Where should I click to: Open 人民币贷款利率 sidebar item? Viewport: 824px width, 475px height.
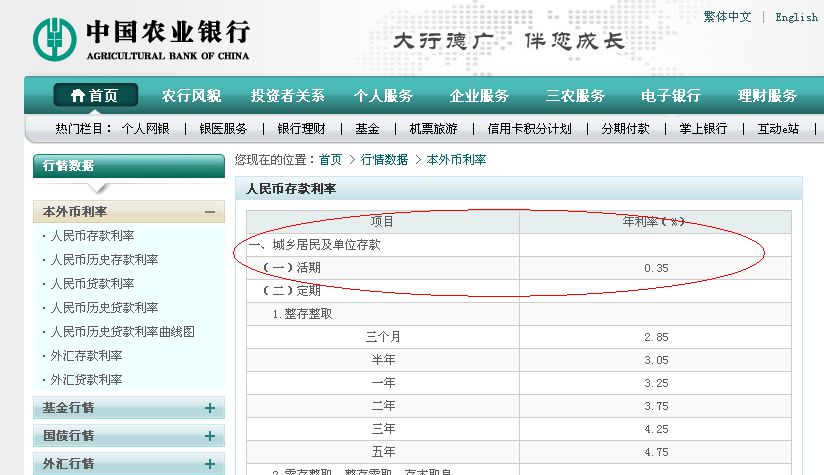[x=92, y=284]
